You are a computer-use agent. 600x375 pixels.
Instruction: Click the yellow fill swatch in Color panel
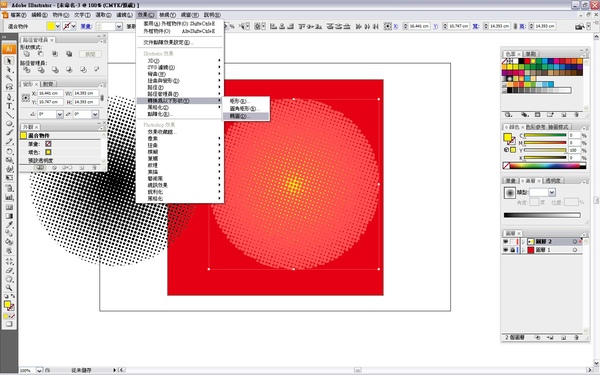point(507,137)
